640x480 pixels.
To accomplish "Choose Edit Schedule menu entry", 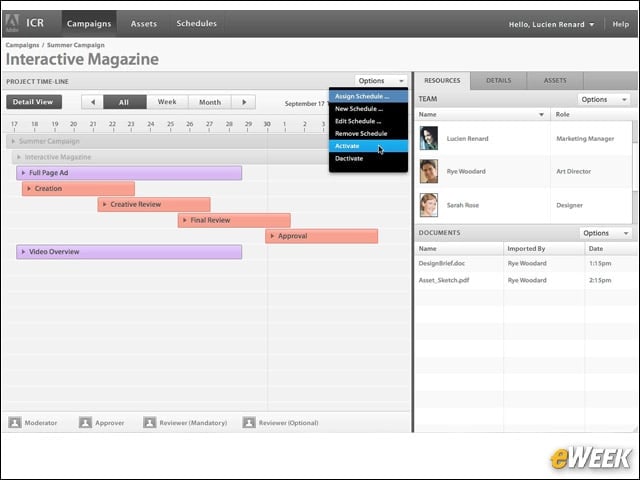I will click(368, 121).
